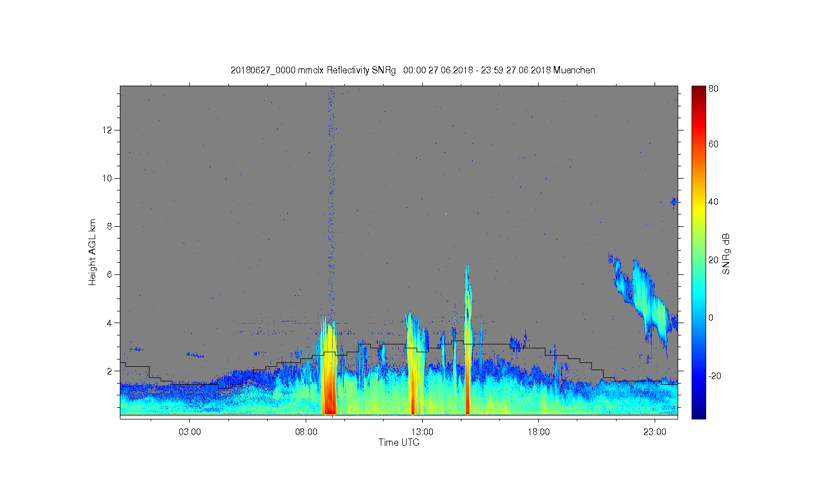840x504 pixels.
Task: Click the colorbar value 20
Action: 713,260
